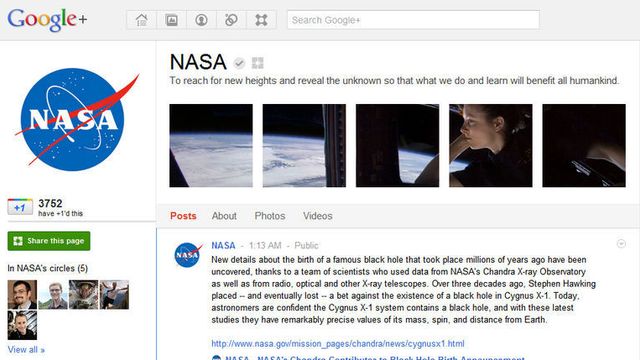Viewport: 640px width, 360px height.
Task: Click circle avatar of man outdoors on grass
Action: [53, 294]
